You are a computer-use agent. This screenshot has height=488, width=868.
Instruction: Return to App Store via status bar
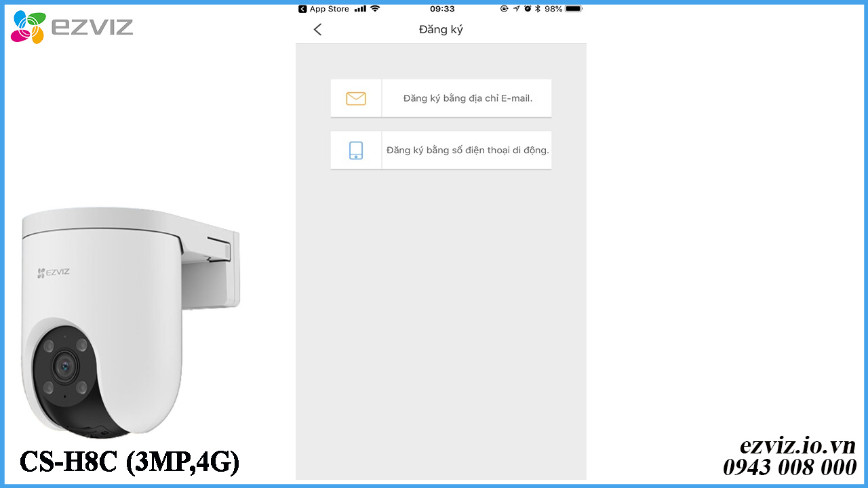(324, 9)
